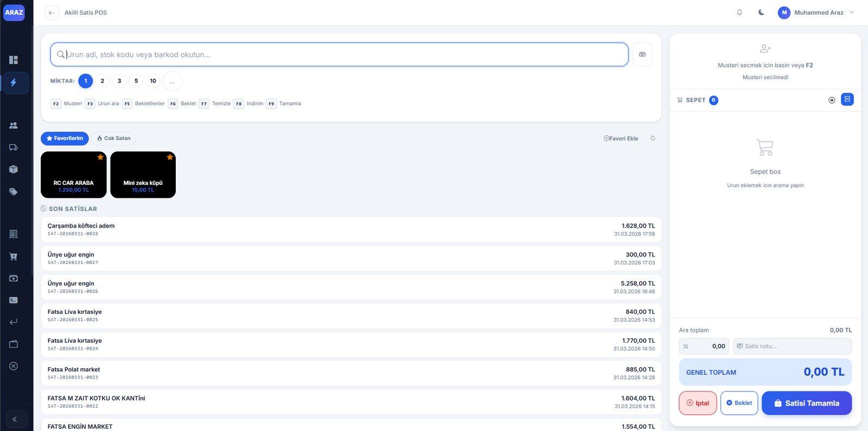Click the notification bell icon
Screen dimensions: 868x431
click(739, 12)
